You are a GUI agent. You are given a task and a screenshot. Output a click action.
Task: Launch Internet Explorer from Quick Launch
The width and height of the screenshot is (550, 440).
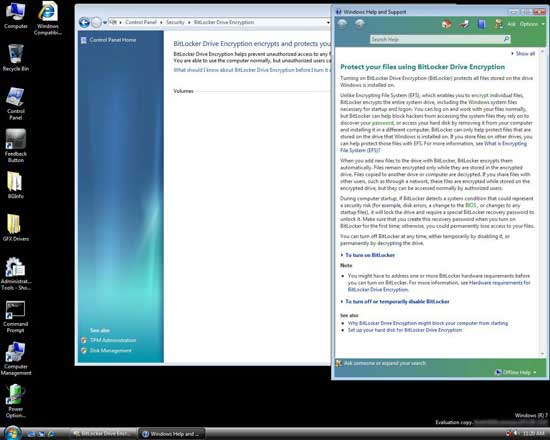51,434
